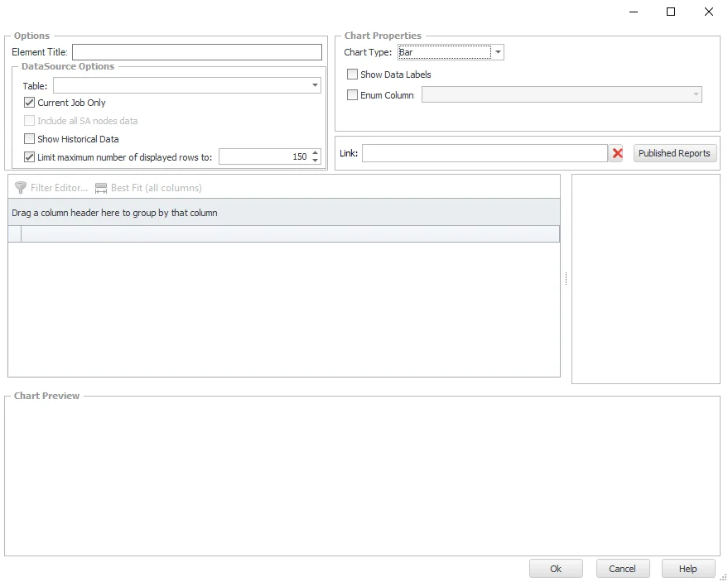This screenshot has width=728, height=582.
Task: Uncheck Limit maximum number of displayed rows
Action: [x=29, y=156]
